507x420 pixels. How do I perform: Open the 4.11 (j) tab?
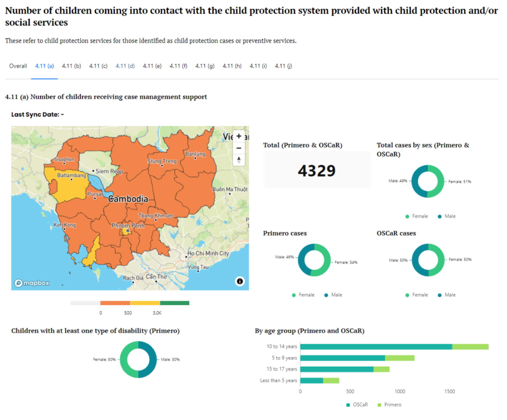coord(283,66)
